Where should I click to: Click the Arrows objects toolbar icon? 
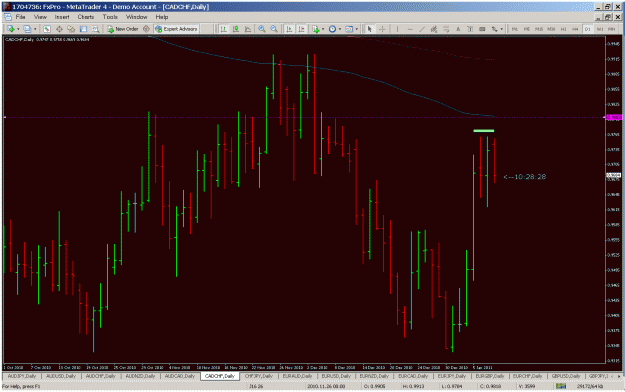tap(495, 29)
